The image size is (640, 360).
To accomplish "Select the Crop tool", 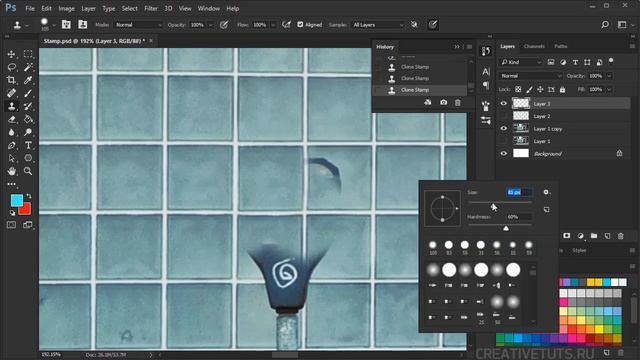I will 11,80.
